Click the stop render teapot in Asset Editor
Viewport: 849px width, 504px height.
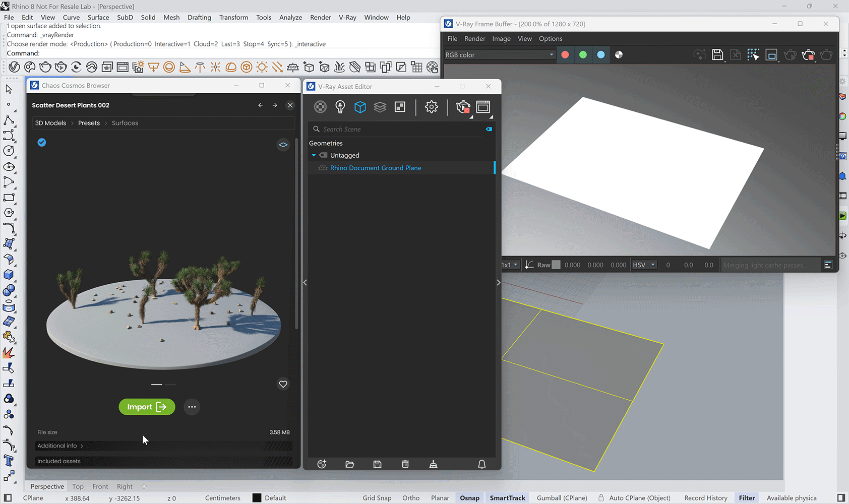click(463, 107)
